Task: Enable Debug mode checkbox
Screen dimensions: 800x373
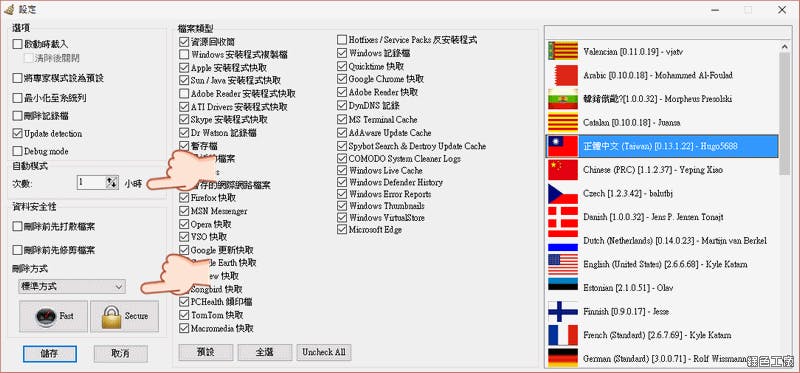Action: 18,152
